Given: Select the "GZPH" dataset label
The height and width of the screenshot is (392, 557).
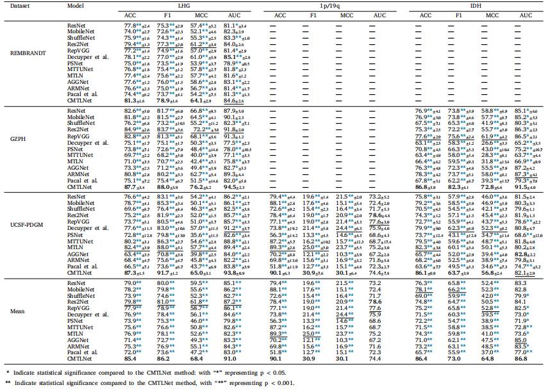Looking at the screenshot, I should pyautogui.click(x=18, y=139).
